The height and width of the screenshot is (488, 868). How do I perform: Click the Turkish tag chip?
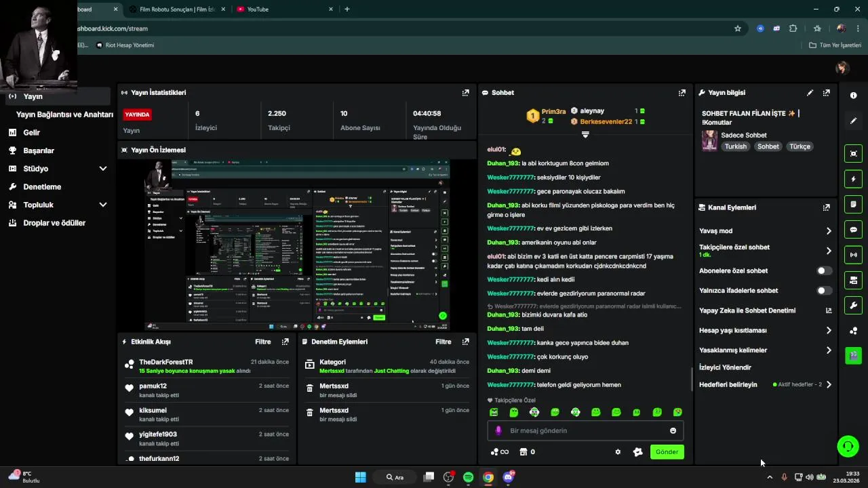735,146
